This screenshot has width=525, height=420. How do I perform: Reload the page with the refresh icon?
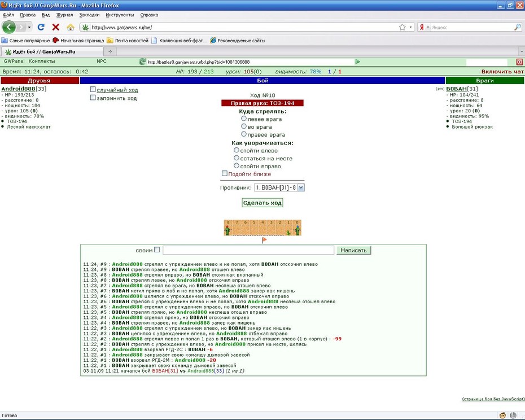point(41,27)
